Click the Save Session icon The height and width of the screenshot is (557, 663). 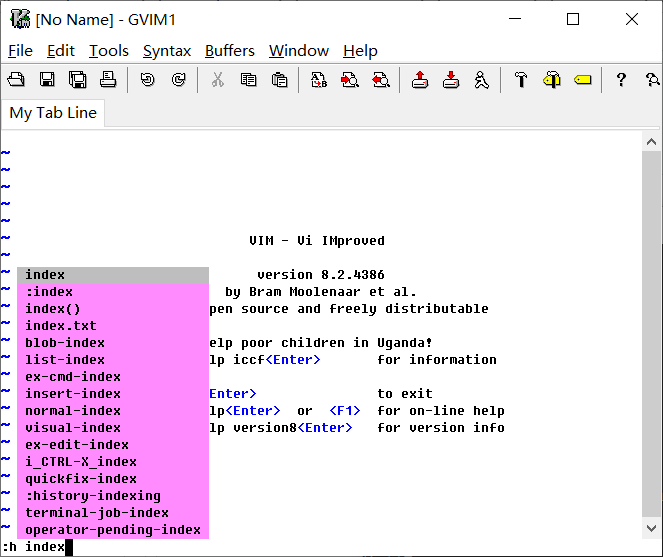click(451, 80)
